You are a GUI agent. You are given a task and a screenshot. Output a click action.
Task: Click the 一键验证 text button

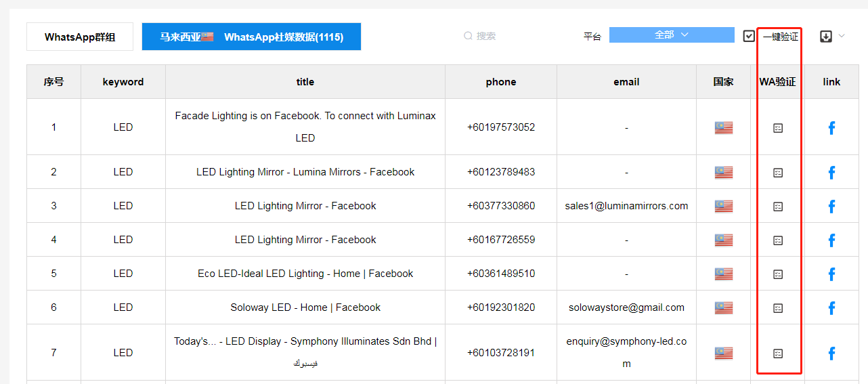[x=780, y=37]
